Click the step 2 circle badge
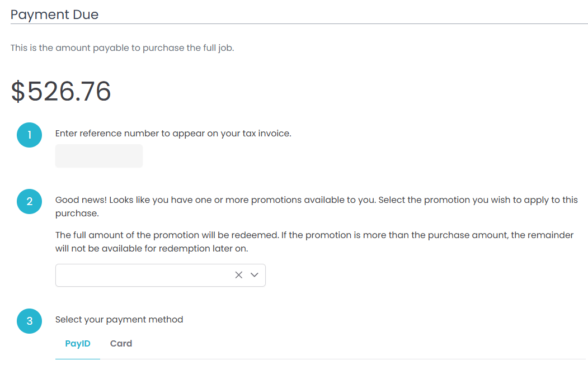The width and height of the screenshot is (588, 370). [30, 202]
